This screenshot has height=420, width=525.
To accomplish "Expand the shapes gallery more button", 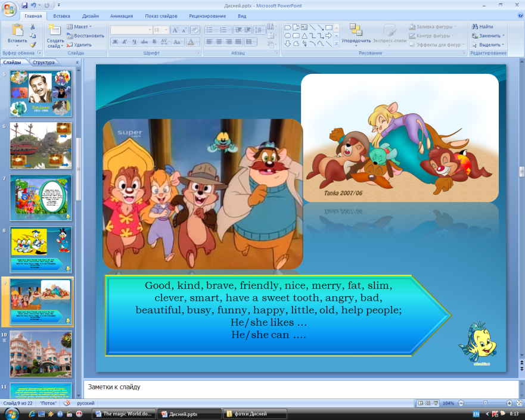I will click(x=337, y=44).
